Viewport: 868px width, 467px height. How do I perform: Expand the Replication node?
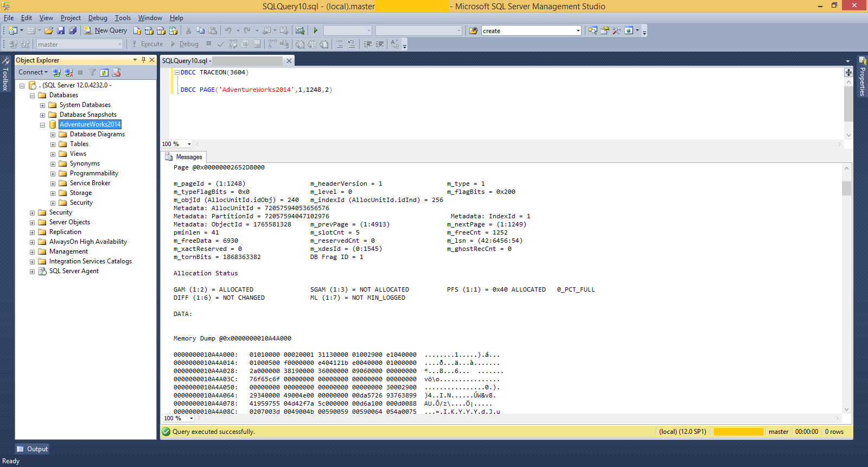click(32, 232)
